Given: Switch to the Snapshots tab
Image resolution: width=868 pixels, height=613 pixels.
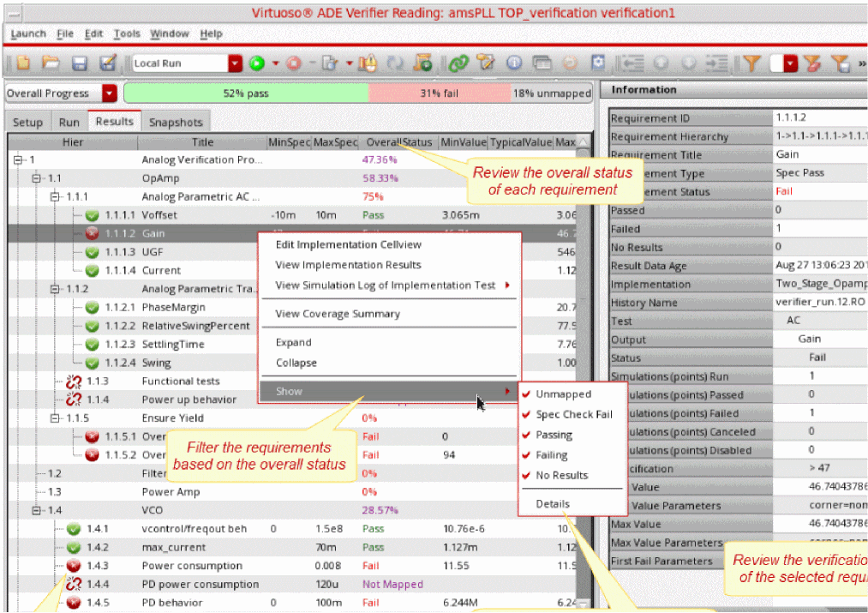Looking at the screenshot, I should tap(176, 123).
